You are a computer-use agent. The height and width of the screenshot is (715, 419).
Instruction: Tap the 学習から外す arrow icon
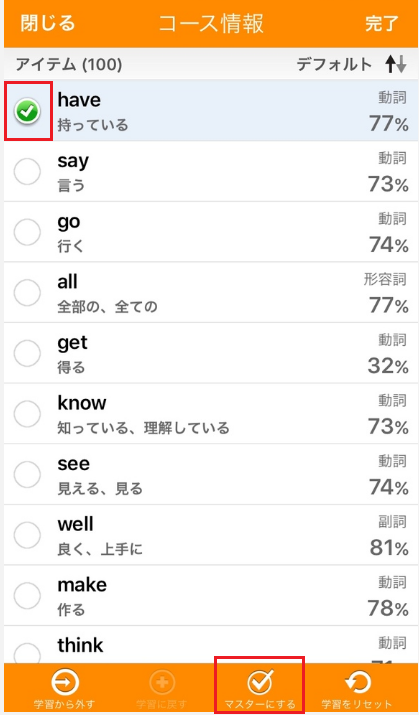[65, 683]
